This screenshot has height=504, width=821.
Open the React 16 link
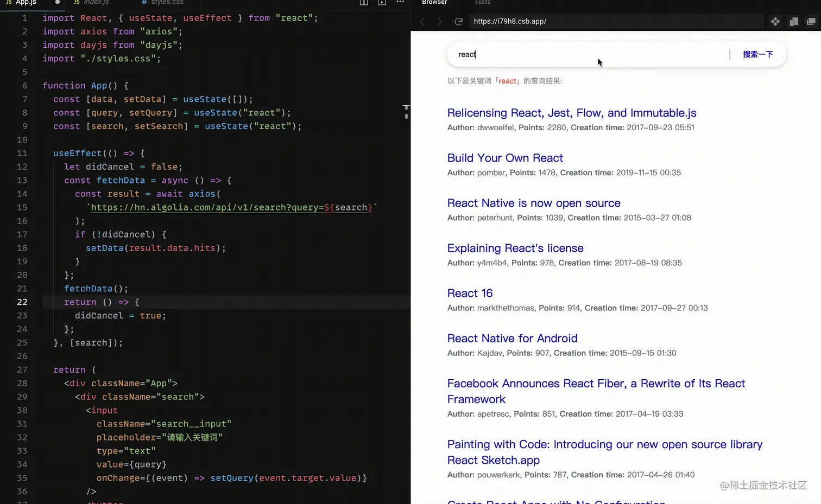pos(470,293)
